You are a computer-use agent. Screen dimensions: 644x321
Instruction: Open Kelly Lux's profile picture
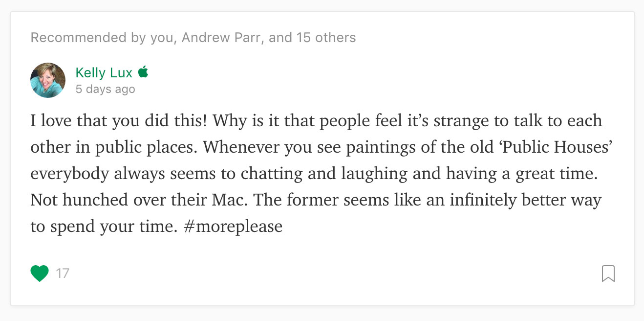[48, 80]
